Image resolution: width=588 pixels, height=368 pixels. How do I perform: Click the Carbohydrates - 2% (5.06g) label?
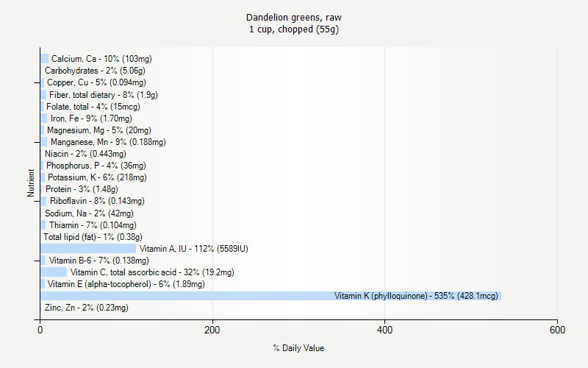[95, 71]
